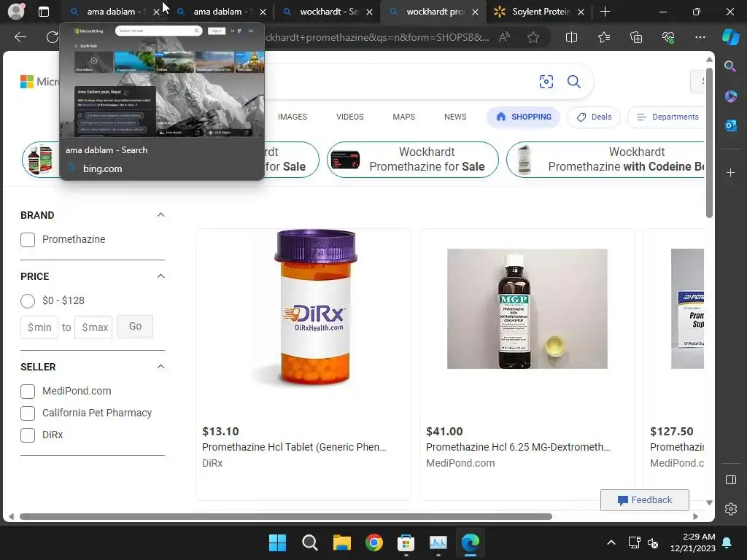Open a new browser tab

point(605,12)
